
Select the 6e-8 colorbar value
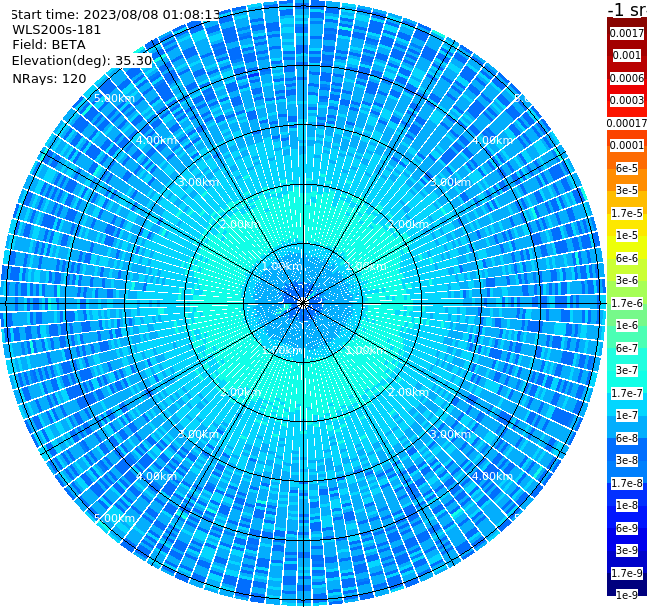point(627,438)
